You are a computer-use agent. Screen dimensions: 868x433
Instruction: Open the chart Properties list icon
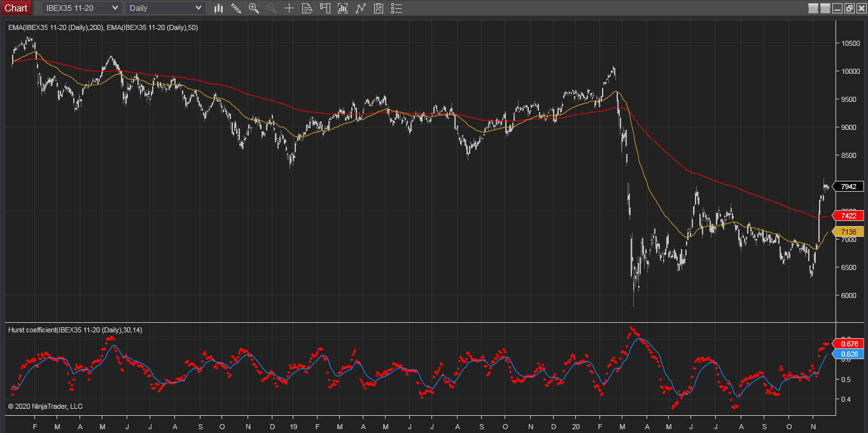click(397, 8)
